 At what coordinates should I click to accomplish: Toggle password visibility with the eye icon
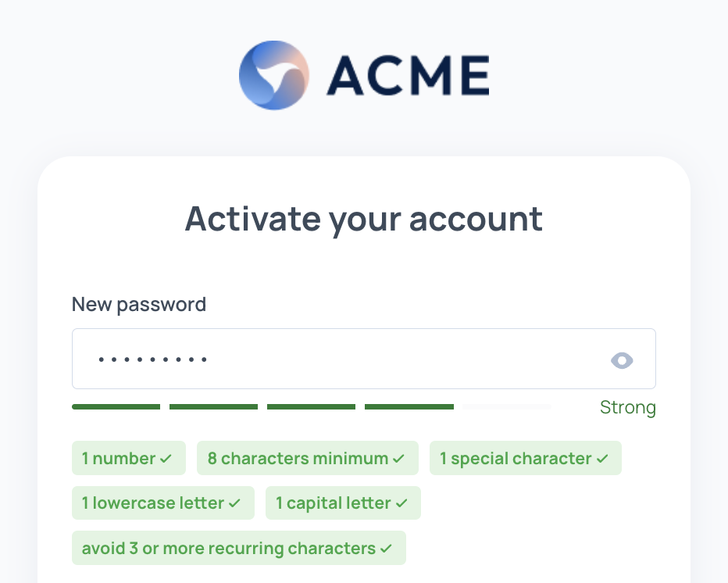(622, 360)
